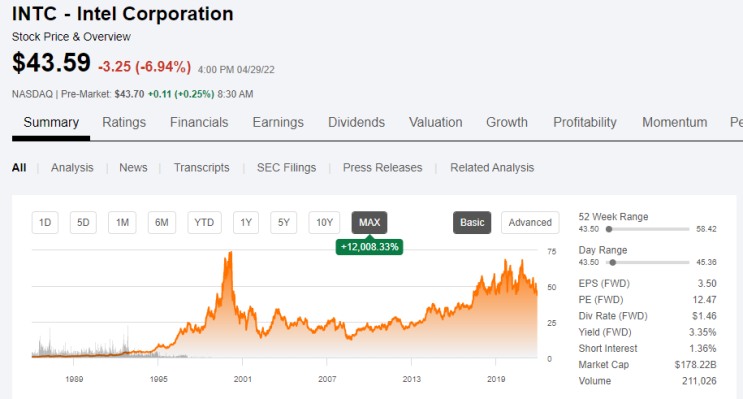Click the PE (FWD) value 12.47

click(704, 299)
